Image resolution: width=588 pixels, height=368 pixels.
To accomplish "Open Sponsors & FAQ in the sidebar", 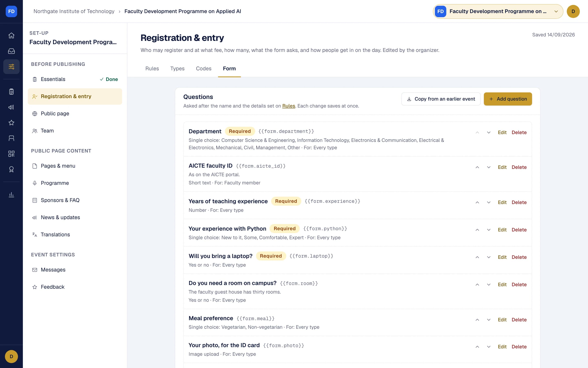I will (75, 200).
